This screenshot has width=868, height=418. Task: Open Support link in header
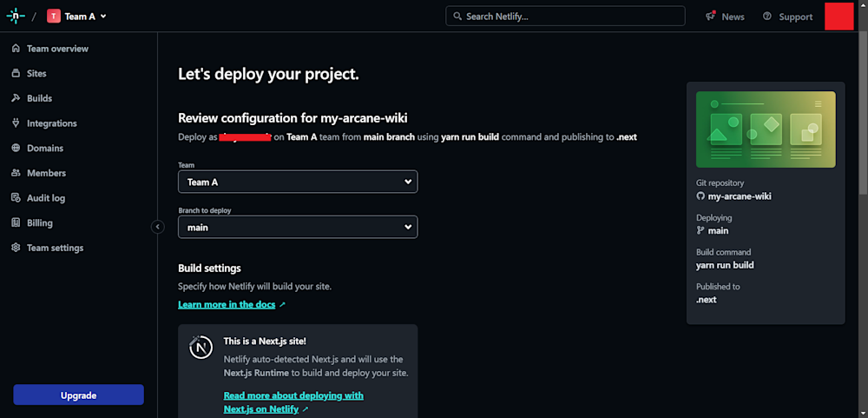[x=795, y=17]
